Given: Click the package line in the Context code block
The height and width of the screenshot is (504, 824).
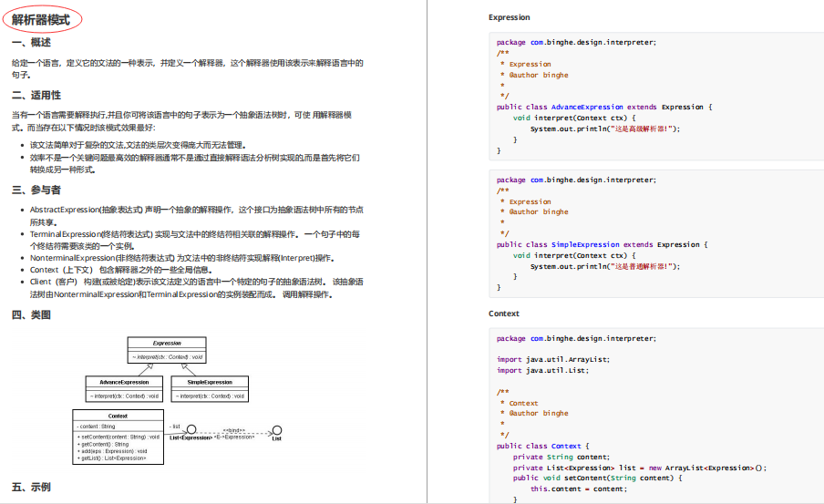Looking at the screenshot, I should pos(576,338).
